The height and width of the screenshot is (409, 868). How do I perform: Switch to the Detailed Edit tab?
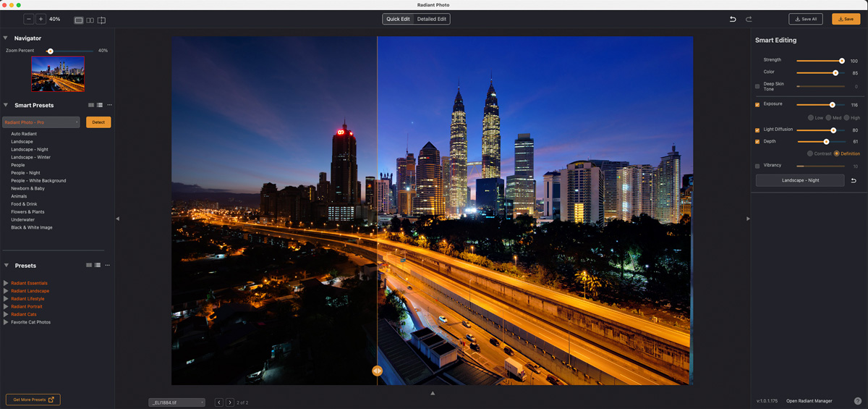coord(432,20)
